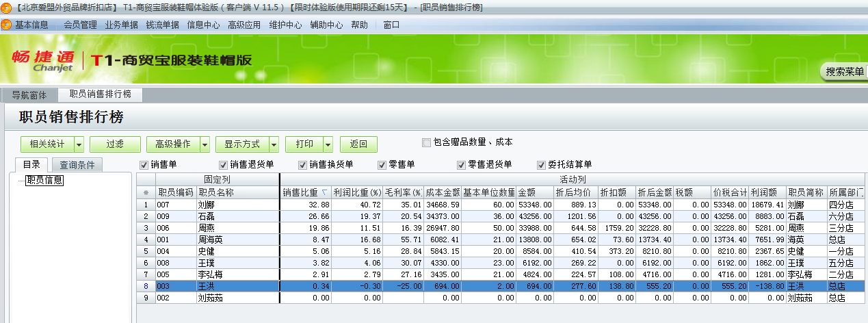The image size is (868, 323).
Task: Switch to the 目录 tab
Action: [x=31, y=164]
